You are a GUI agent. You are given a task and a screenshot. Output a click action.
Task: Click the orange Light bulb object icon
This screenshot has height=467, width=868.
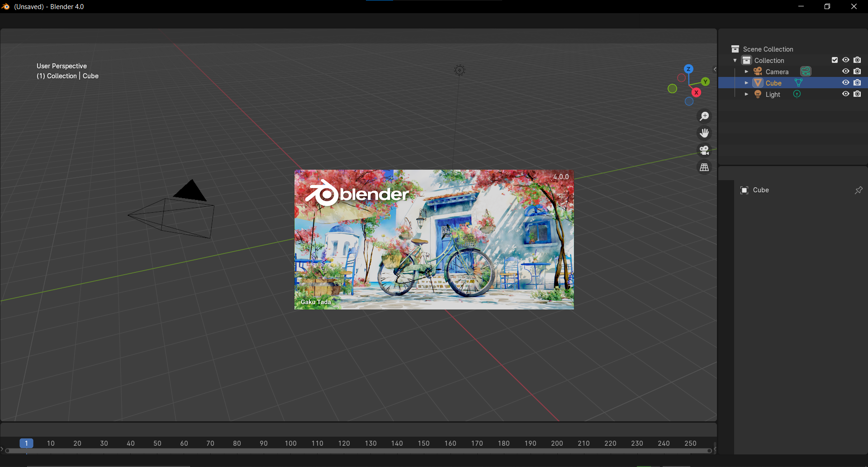coord(758,94)
